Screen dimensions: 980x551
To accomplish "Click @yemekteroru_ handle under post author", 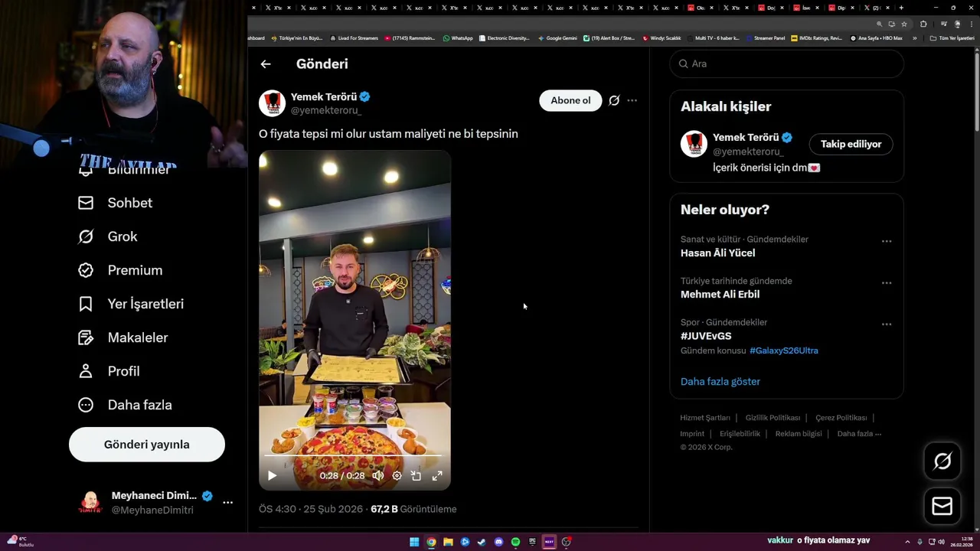I will (326, 110).
